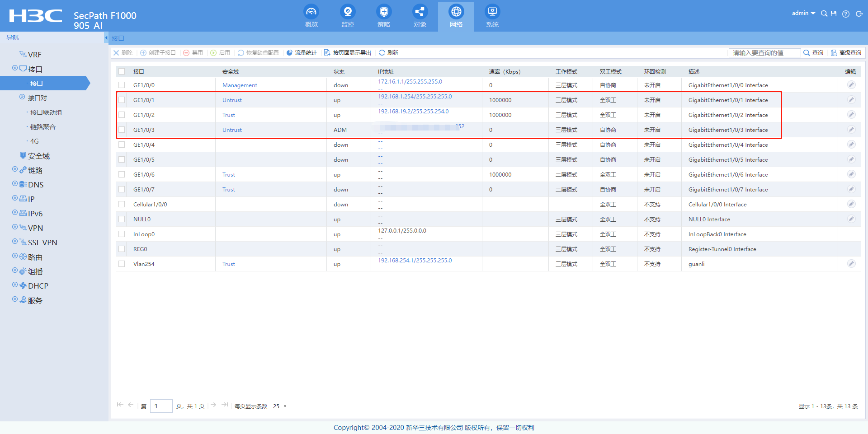Open the 系统 system icon
868x434 pixels.
[492, 12]
